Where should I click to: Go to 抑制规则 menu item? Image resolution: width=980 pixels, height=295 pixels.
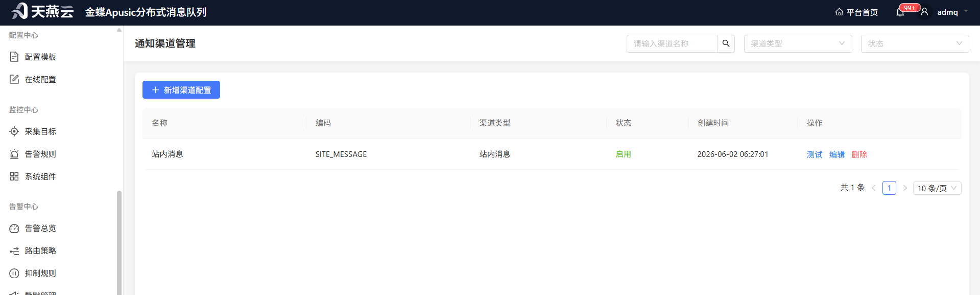pos(40,273)
